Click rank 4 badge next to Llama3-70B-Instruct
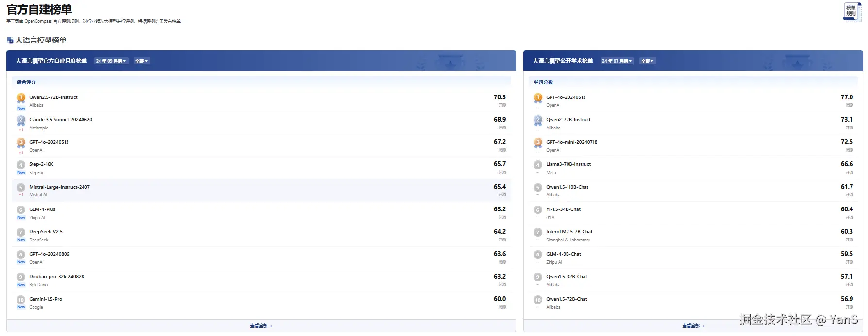 pos(538,165)
